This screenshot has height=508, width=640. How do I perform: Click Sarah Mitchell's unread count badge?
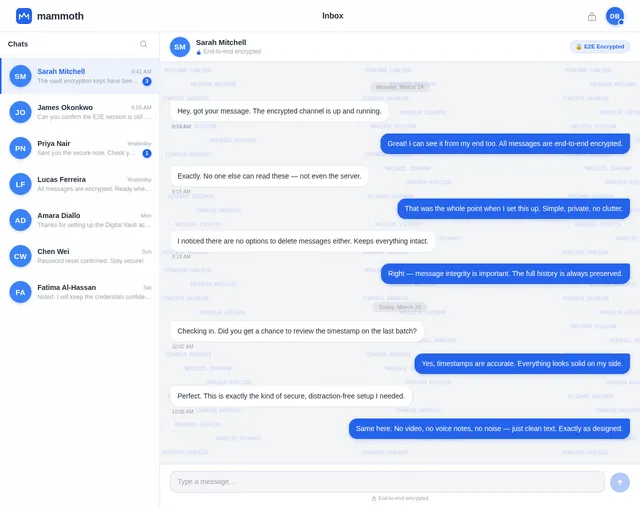(x=147, y=81)
